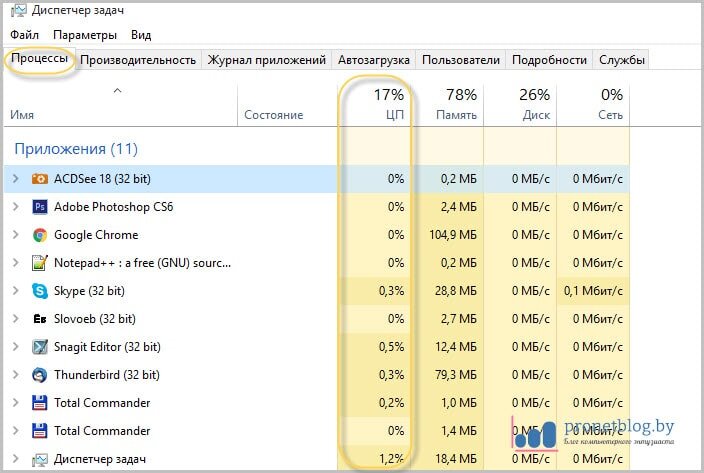Screen dimensions: 704x473
Task: Switch to the Процессы tab
Action: 40,58
